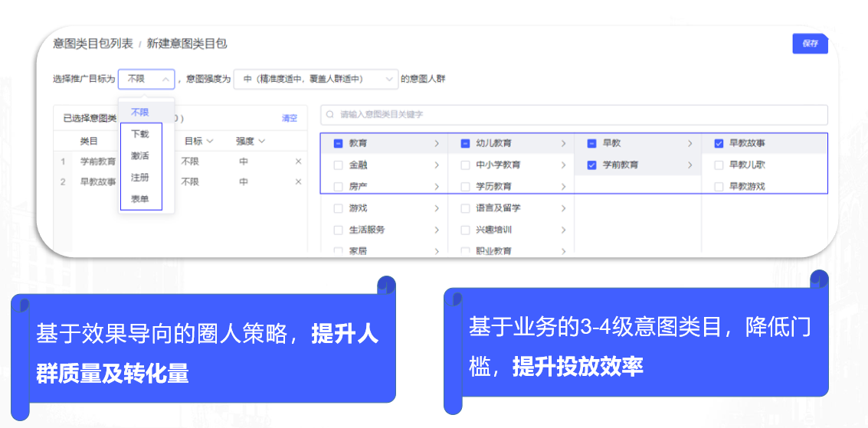This screenshot has width=868, height=428.
Task: Remove the 学前教育 row with X icon
Action: (299, 162)
